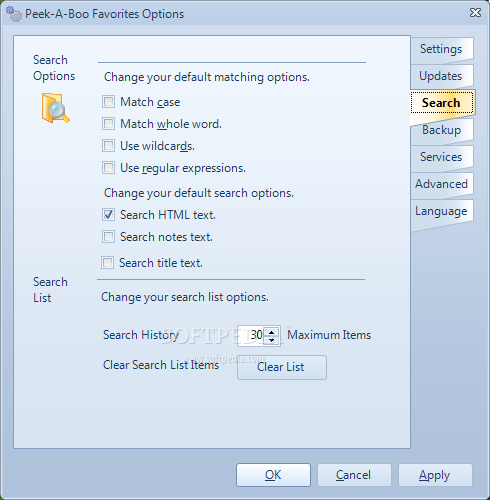This screenshot has width=490, height=500.
Task: Open the Settings tab
Action: [x=441, y=49]
